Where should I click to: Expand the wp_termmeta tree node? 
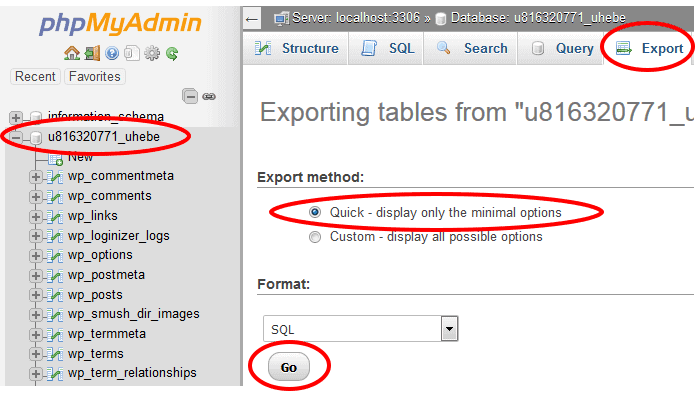click(36, 335)
